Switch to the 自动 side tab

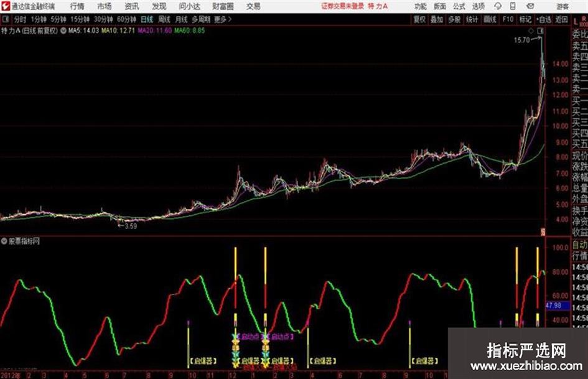tap(580, 245)
